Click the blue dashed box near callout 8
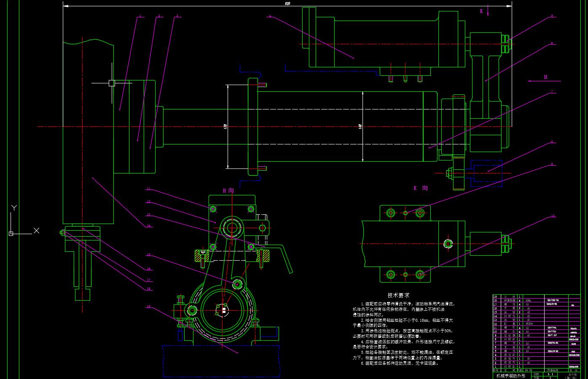The width and height of the screenshot is (588, 379). pos(487,173)
